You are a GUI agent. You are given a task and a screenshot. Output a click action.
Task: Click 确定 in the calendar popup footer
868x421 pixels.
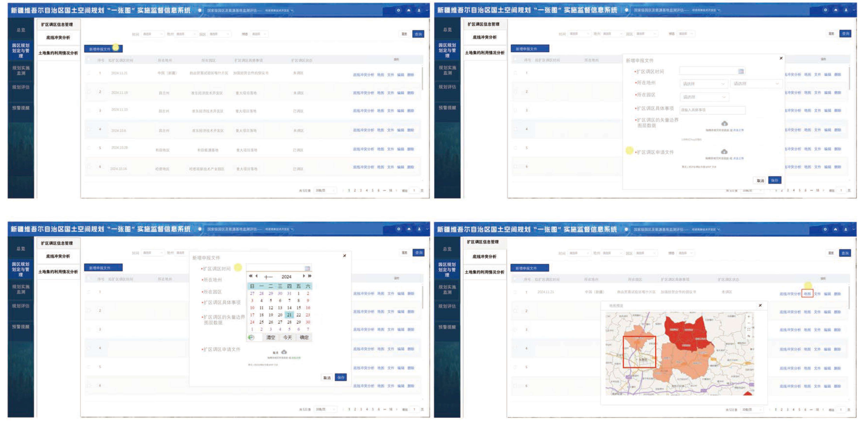coord(304,337)
